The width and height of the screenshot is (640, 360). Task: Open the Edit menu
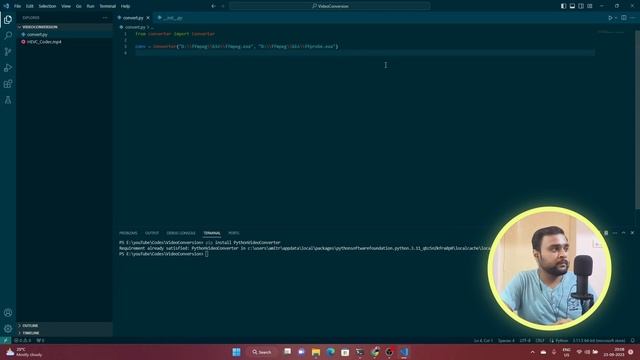point(29,6)
